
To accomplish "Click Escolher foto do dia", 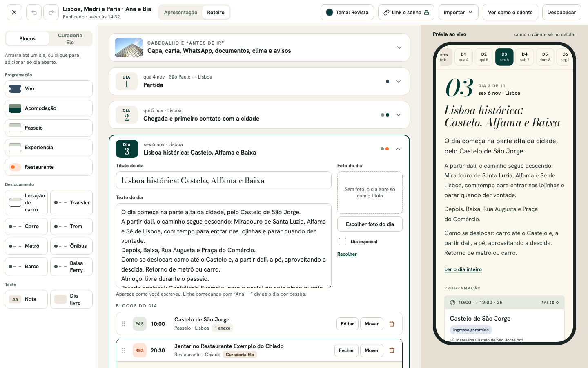I will click(370, 224).
